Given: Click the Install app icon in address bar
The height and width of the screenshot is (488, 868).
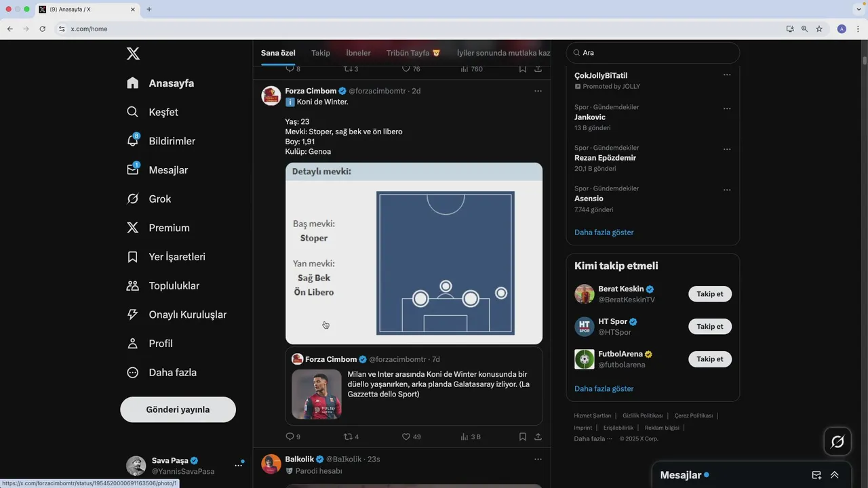Looking at the screenshot, I should click(x=789, y=29).
